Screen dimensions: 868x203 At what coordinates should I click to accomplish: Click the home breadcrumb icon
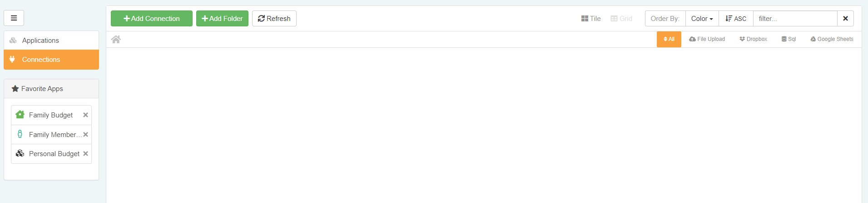116,40
